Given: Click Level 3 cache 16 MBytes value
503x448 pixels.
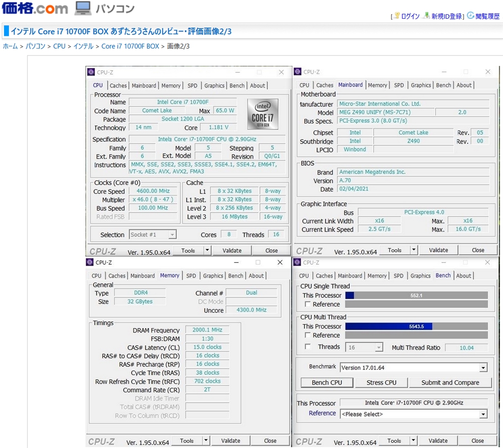Looking at the screenshot, I should point(234,217).
